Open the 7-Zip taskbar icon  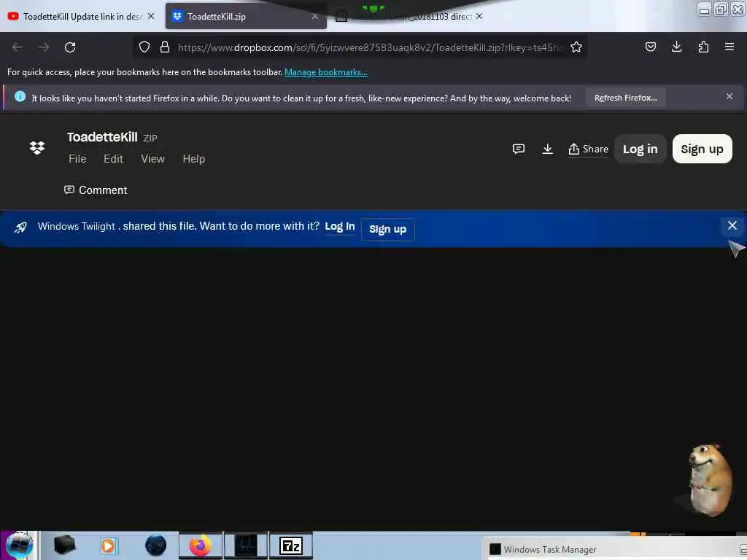pyautogui.click(x=291, y=545)
